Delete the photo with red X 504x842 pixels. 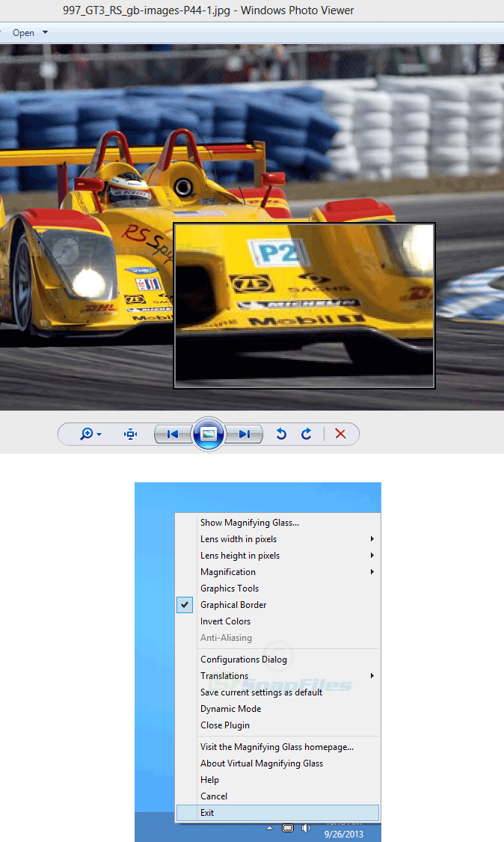pos(340,434)
